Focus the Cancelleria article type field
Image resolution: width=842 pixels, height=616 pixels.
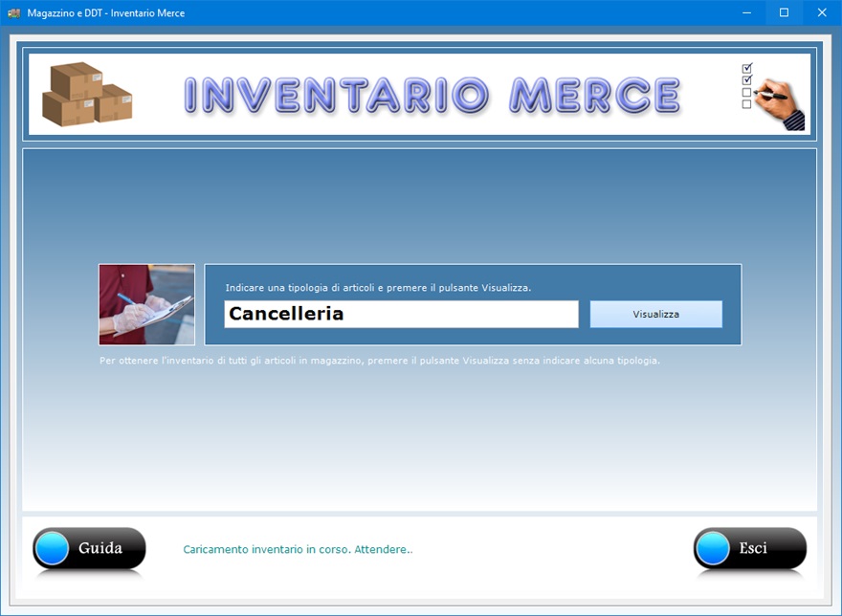pos(401,314)
